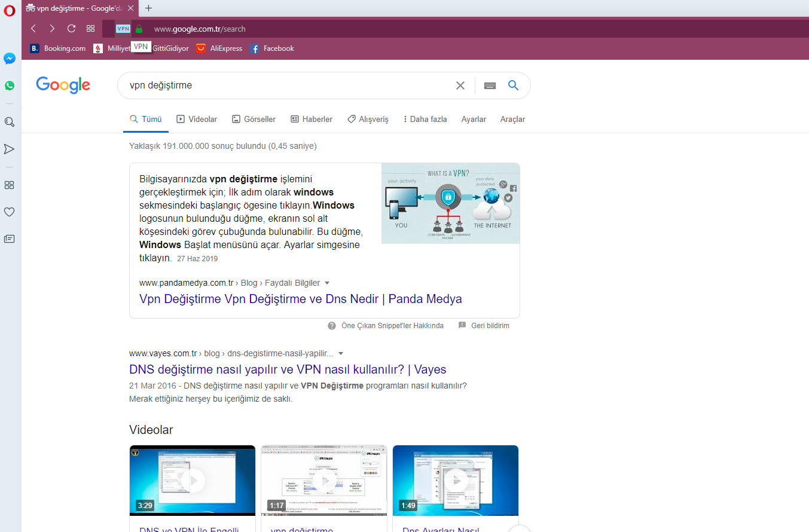Select the Tümü results tab
Screen dimensions: 809x532
[x=146, y=120]
